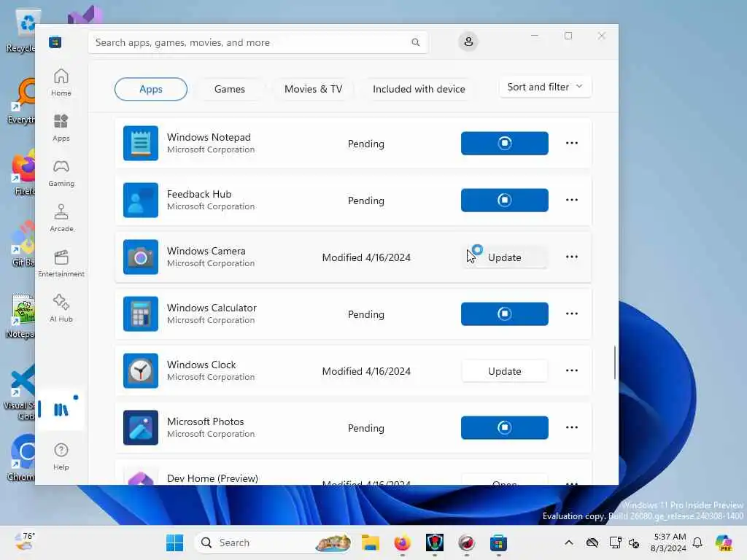
Task: Click the Windows Notepad app icon
Action: [x=141, y=144]
